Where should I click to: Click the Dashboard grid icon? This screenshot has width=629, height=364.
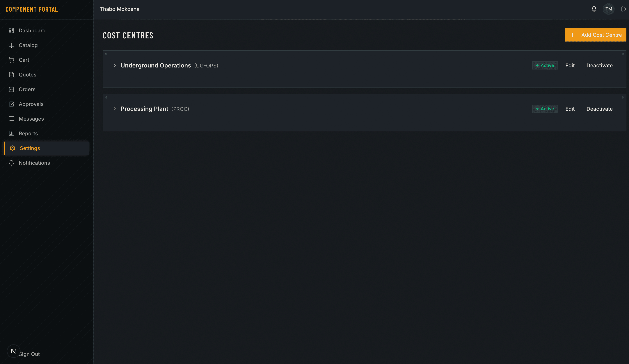11,31
